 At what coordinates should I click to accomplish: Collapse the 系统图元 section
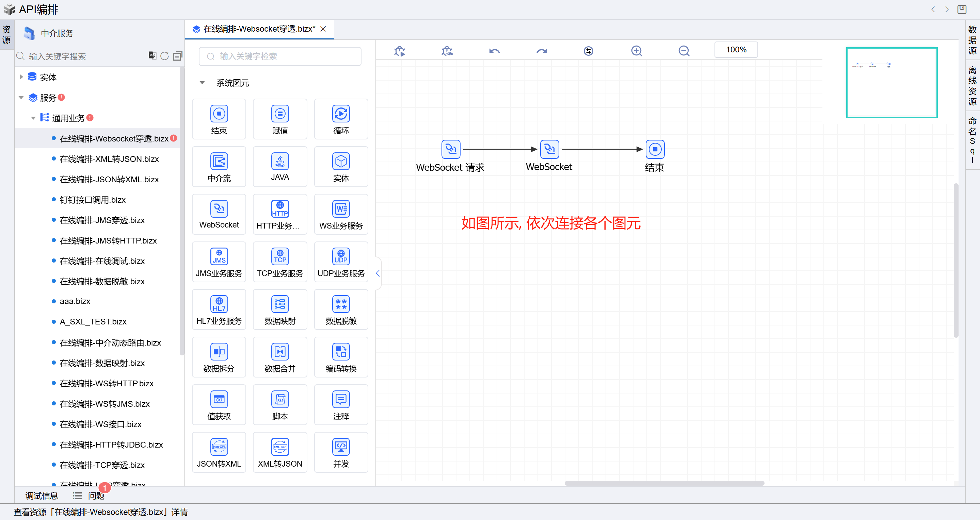click(x=203, y=83)
